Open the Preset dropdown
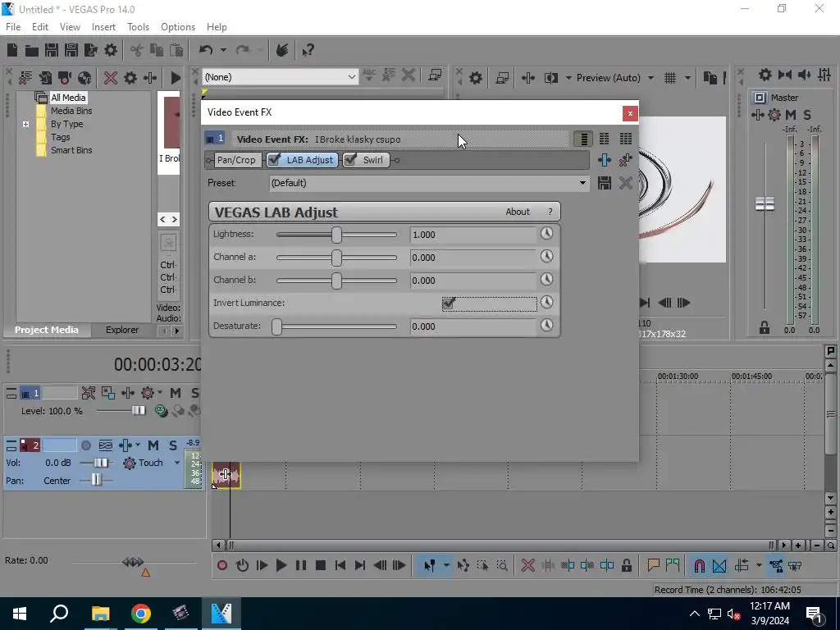 coord(582,183)
